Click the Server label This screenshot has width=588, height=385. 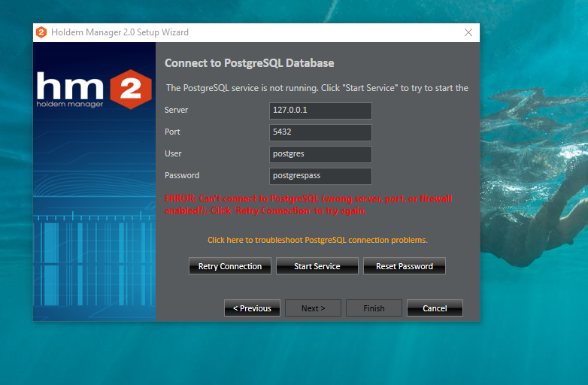[176, 110]
